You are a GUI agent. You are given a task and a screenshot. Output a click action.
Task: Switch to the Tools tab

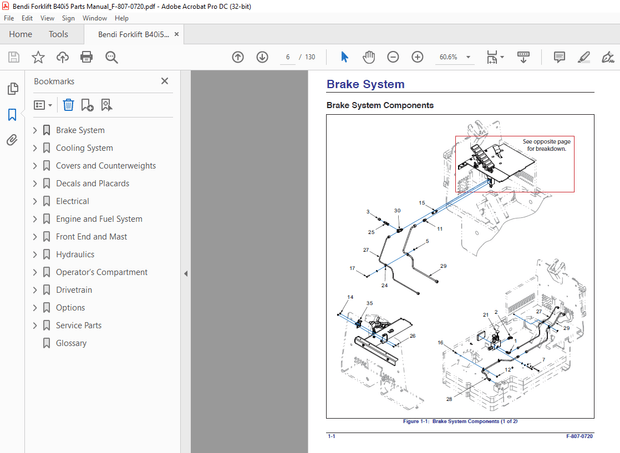click(59, 34)
